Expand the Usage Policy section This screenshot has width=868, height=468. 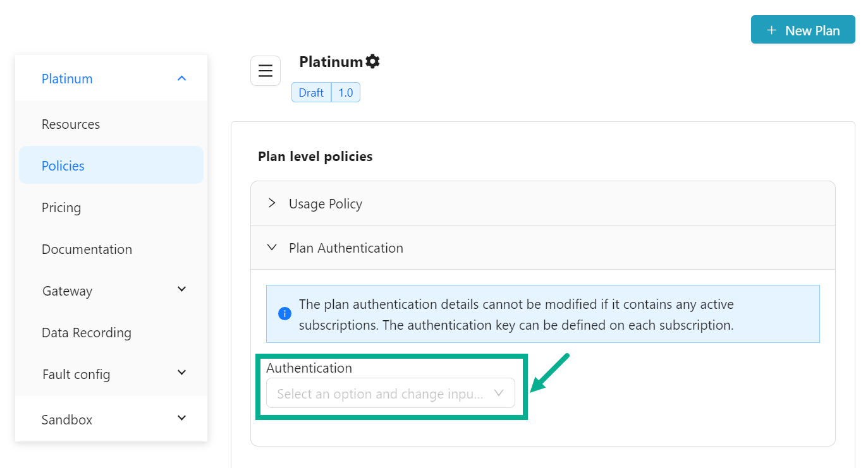272,203
